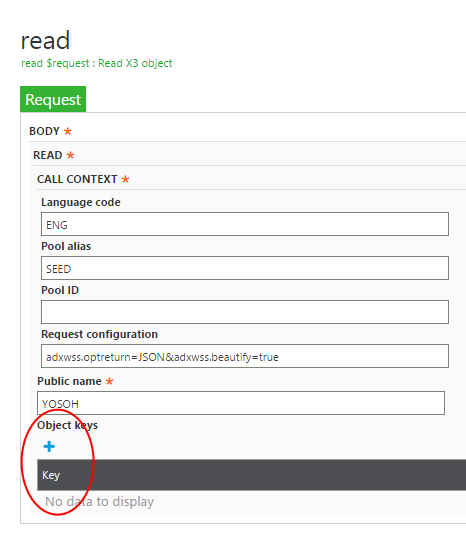Viewport: 466px width, 540px height.
Task: Select the Public name field containing YOSOH
Action: (241, 403)
